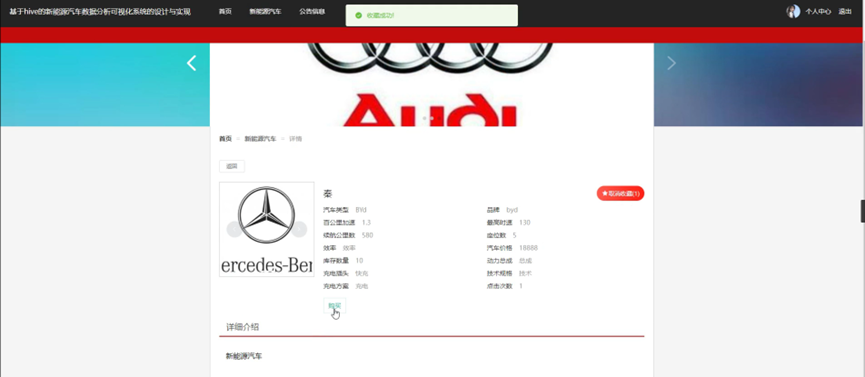Click the 收藏成功 notification message
This screenshot has width=865, height=377.
pyautogui.click(x=381, y=15)
